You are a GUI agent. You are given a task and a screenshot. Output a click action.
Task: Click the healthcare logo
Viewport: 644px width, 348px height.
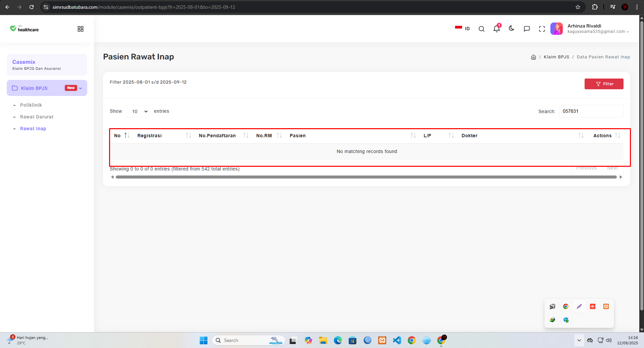(x=24, y=29)
